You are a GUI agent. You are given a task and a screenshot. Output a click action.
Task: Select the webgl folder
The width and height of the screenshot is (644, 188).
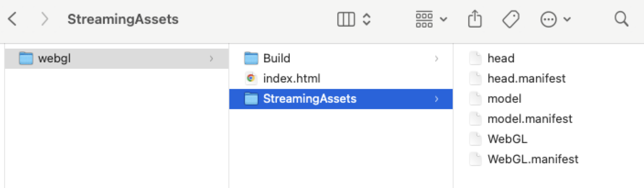point(54,58)
